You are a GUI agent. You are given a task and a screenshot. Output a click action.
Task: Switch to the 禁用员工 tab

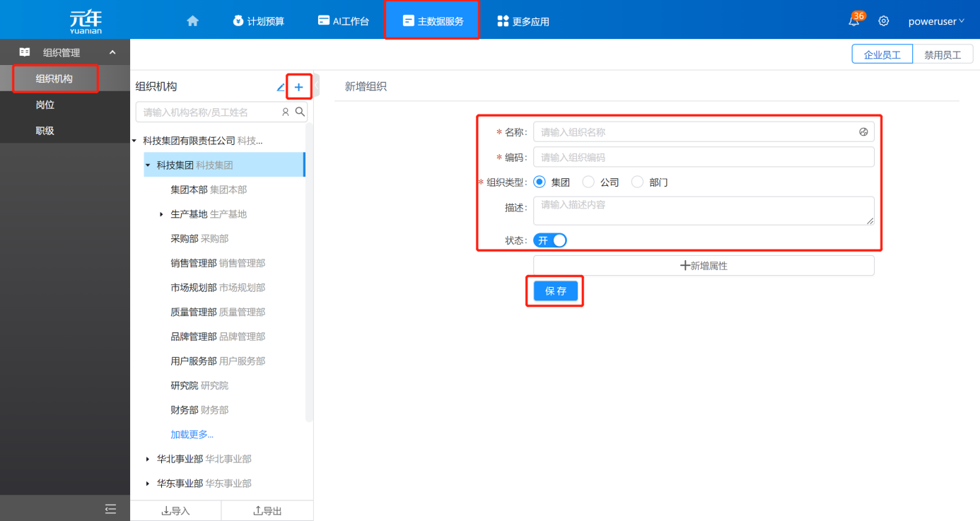[943, 54]
